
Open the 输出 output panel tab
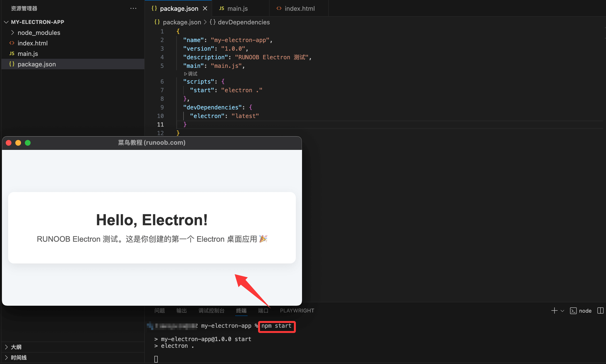[x=181, y=311]
